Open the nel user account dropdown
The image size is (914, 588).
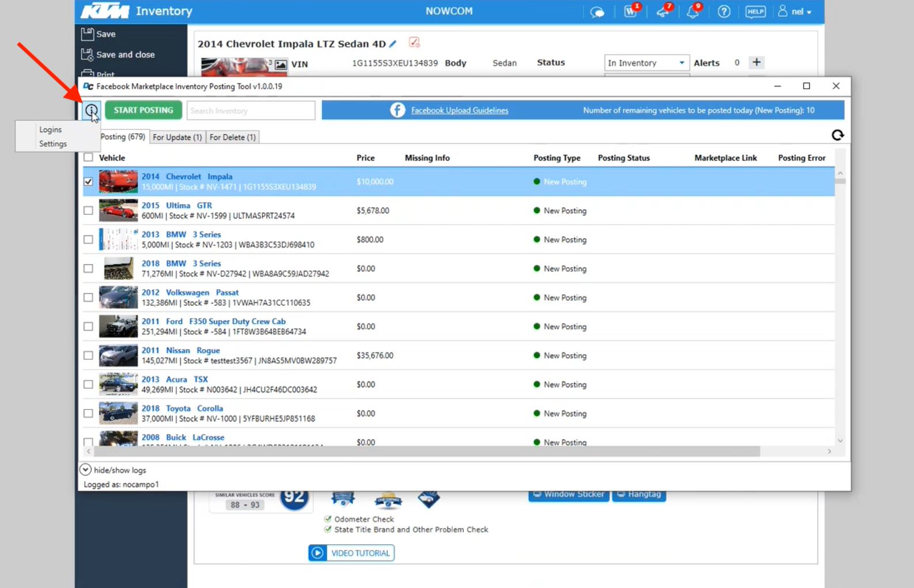[795, 12]
